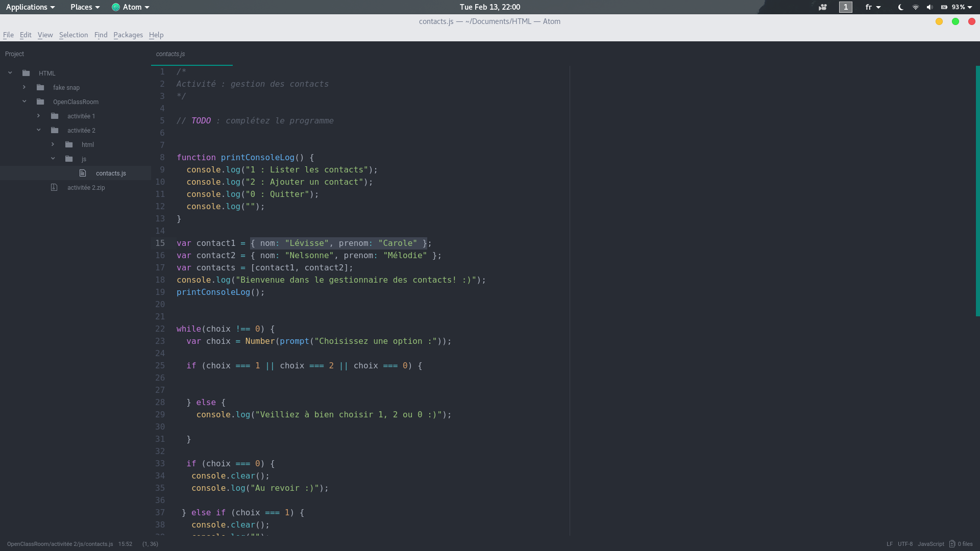Click the LF line ending selector
This screenshot has height=551, width=980.
tap(890, 544)
